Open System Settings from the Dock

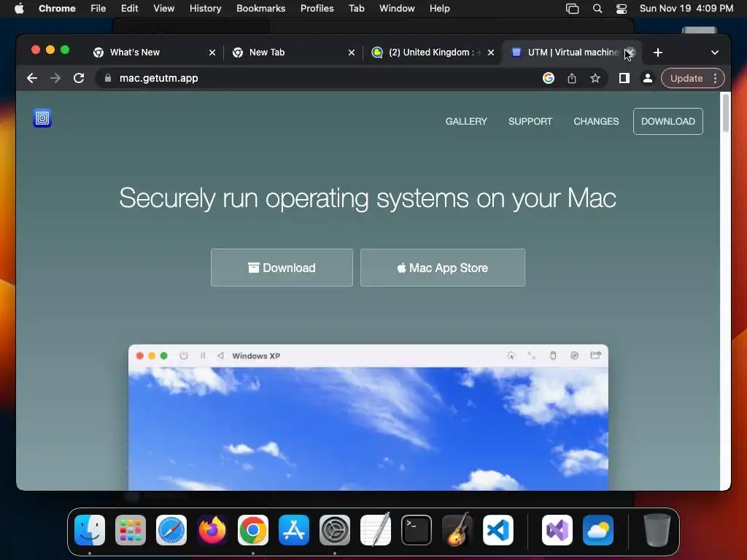[334, 530]
